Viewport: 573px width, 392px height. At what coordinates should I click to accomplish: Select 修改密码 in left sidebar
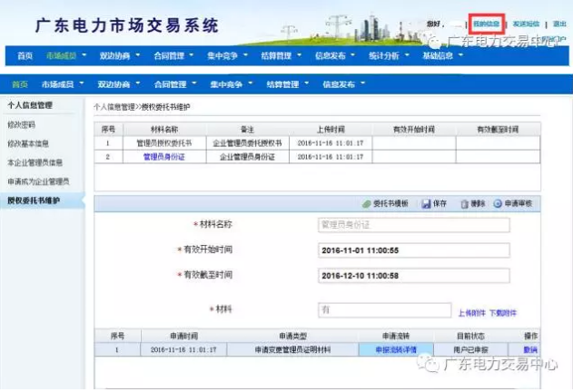point(20,123)
